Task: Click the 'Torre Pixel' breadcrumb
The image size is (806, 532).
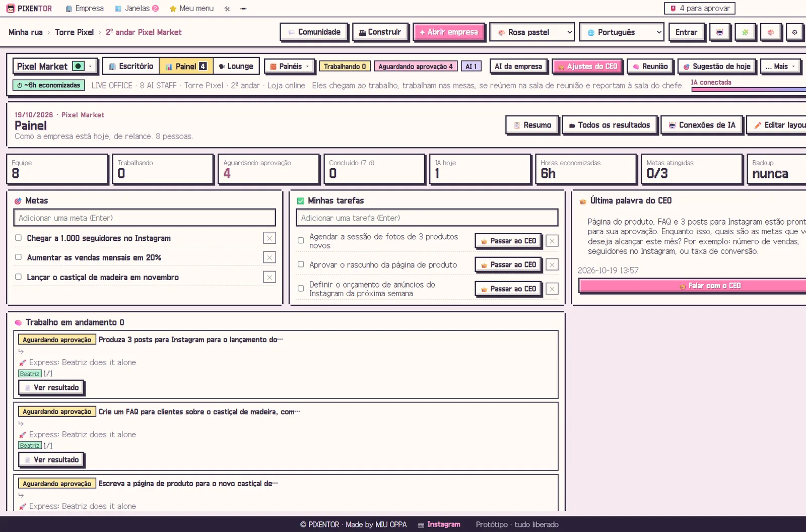Action: pos(74,32)
